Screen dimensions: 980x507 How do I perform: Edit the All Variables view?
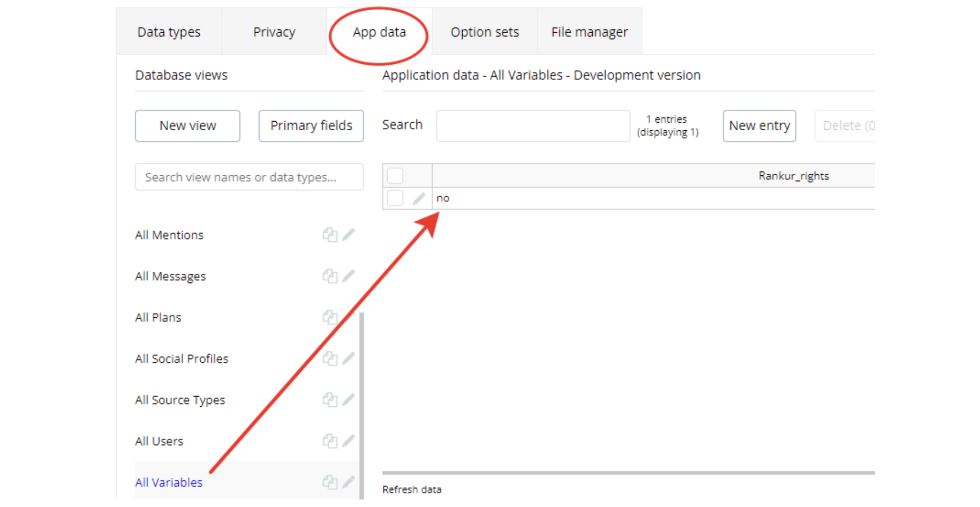coord(349,482)
